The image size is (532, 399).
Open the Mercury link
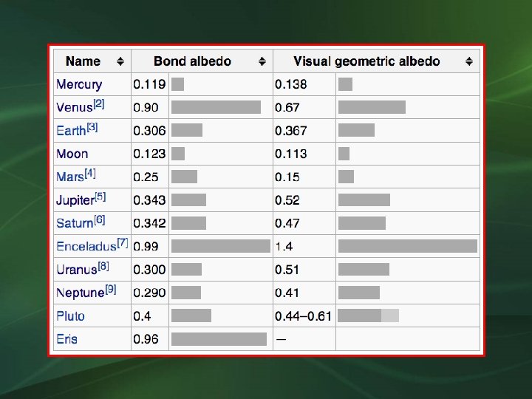point(79,85)
